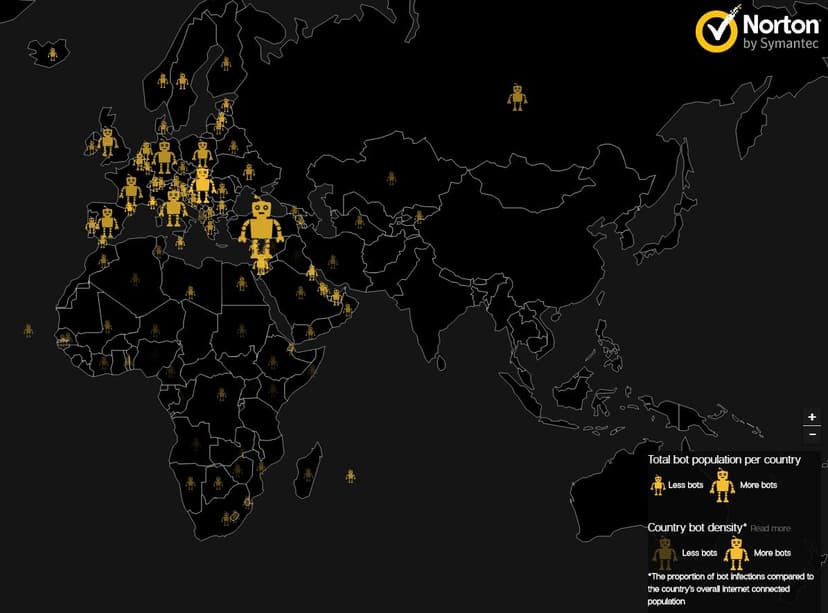Click the Norton by Symantec logo
The height and width of the screenshot is (613, 828).
pyautogui.click(x=757, y=29)
